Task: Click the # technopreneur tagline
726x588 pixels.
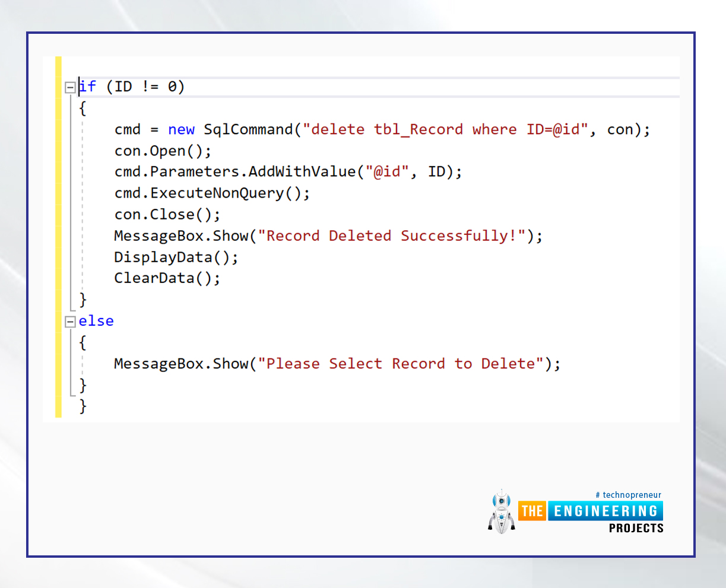Action: pyautogui.click(x=628, y=495)
